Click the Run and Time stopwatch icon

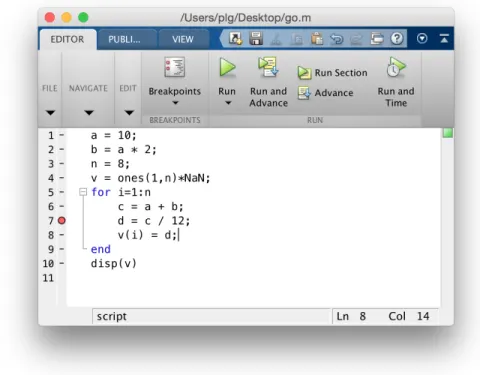pos(395,67)
